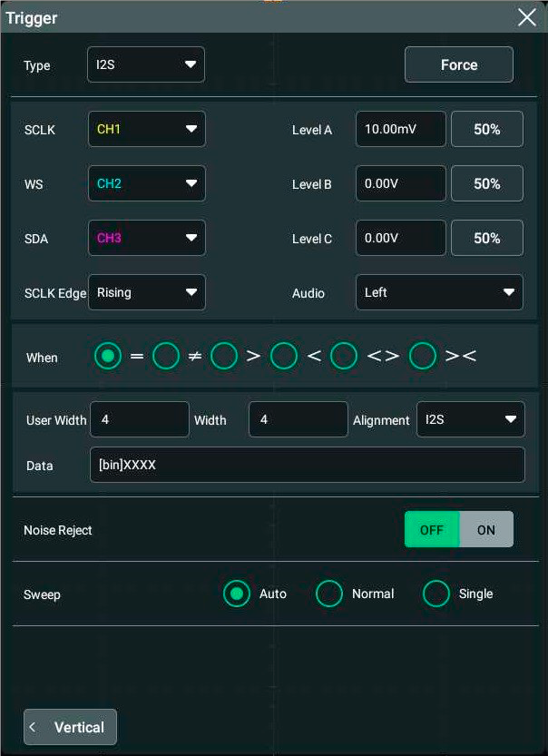This screenshot has width=548, height=756.
Task: Expand the Audio channel dropdown
Action: [x=439, y=292]
